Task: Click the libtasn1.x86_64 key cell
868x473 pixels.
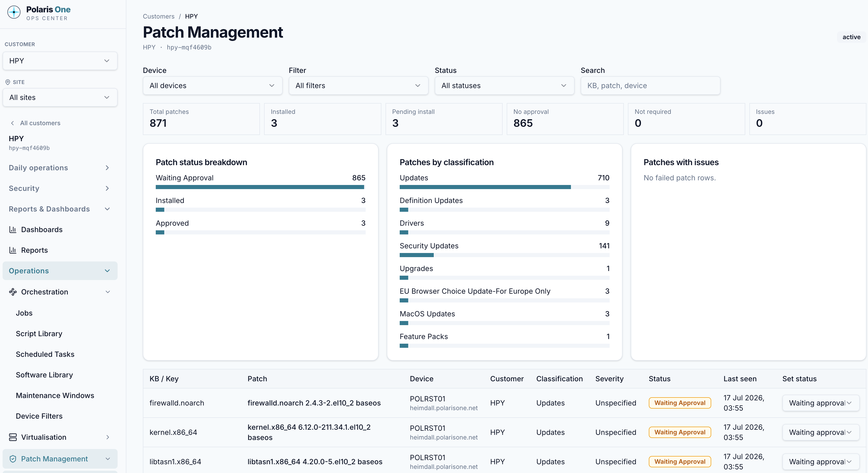Action: (175, 462)
